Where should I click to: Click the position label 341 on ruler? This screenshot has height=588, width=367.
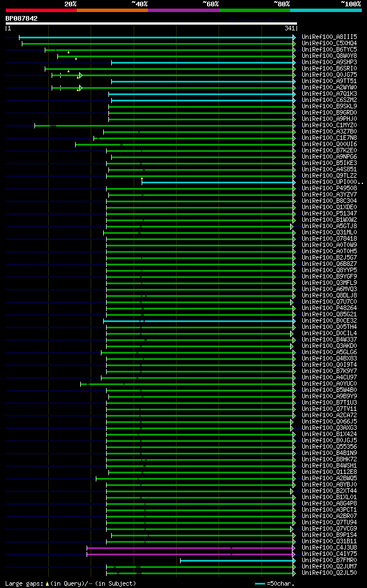point(290,29)
